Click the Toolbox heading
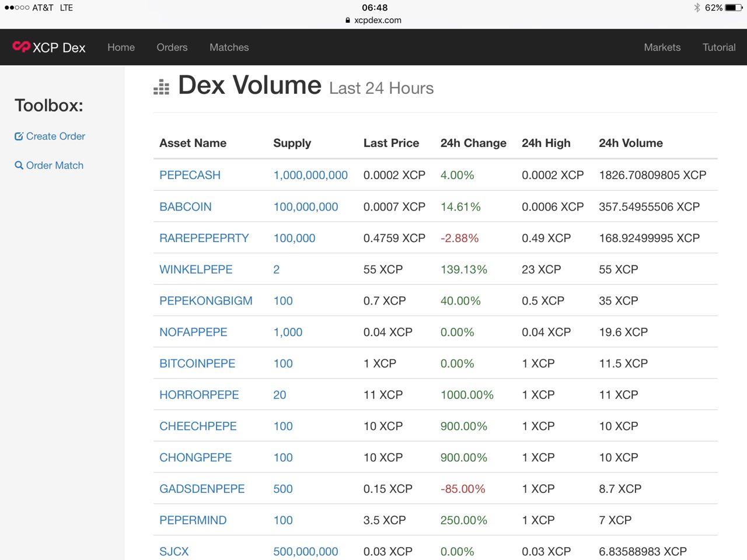This screenshot has height=560, width=747. (x=49, y=106)
